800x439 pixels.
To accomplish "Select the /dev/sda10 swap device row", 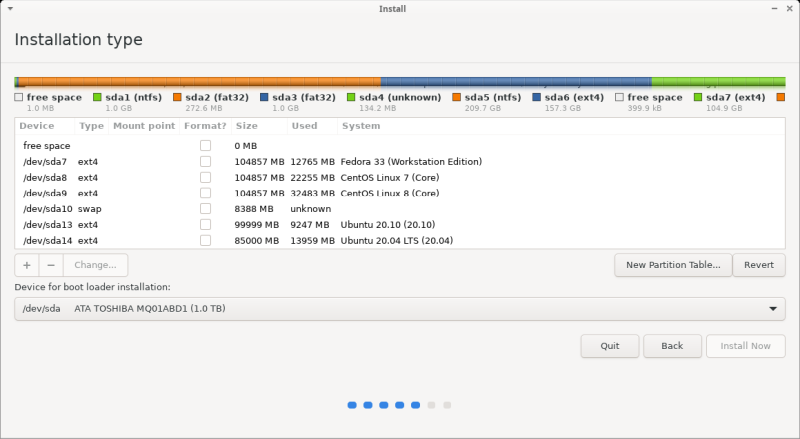I will pyautogui.click(x=399, y=208).
